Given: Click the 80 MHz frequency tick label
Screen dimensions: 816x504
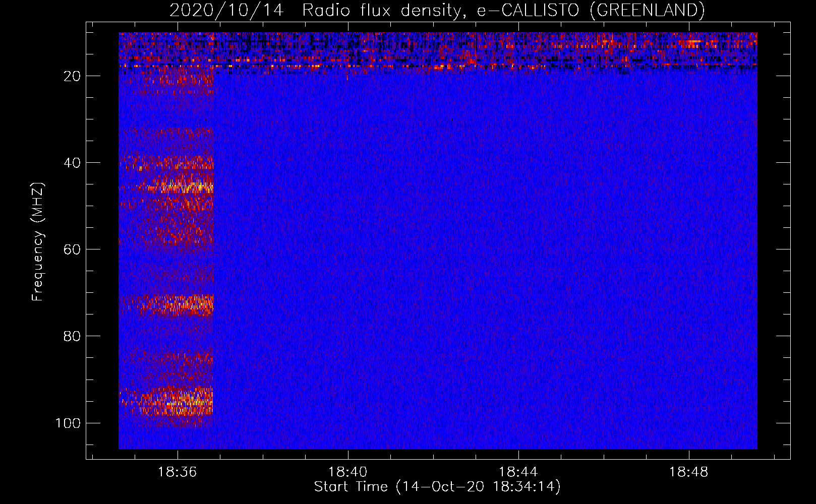Looking at the screenshot, I should (72, 336).
